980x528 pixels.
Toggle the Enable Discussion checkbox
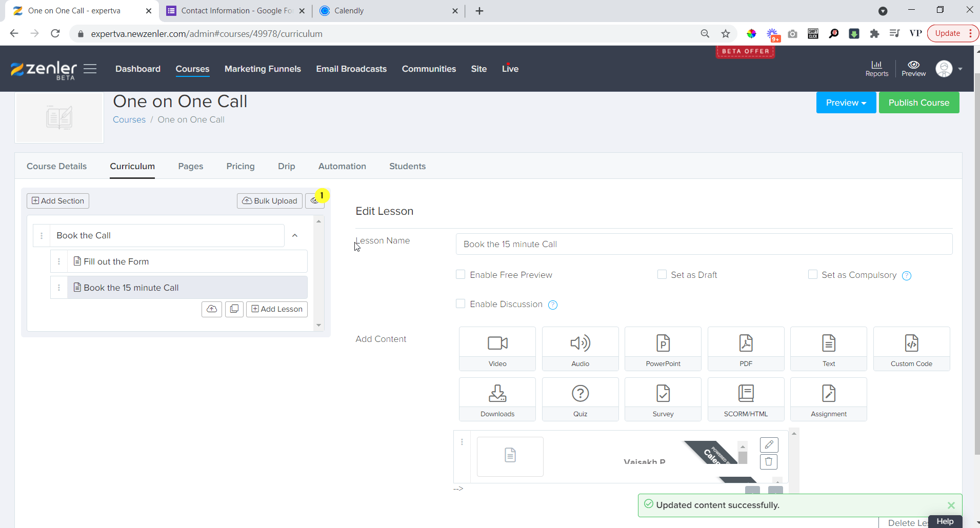[x=461, y=304]
